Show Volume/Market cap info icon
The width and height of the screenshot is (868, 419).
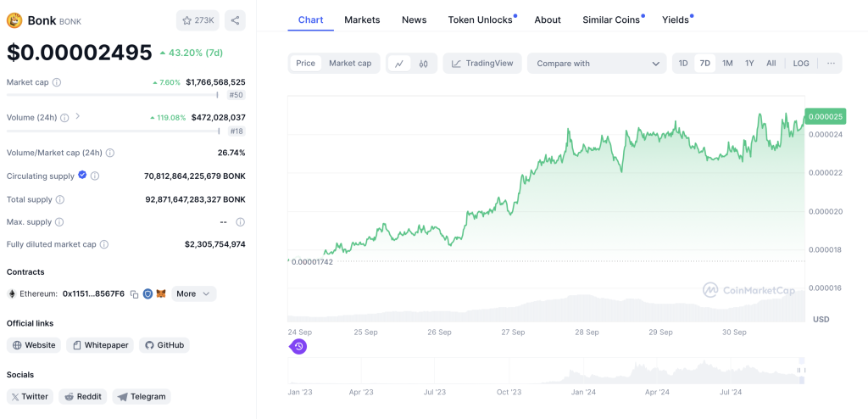(109, 153)
